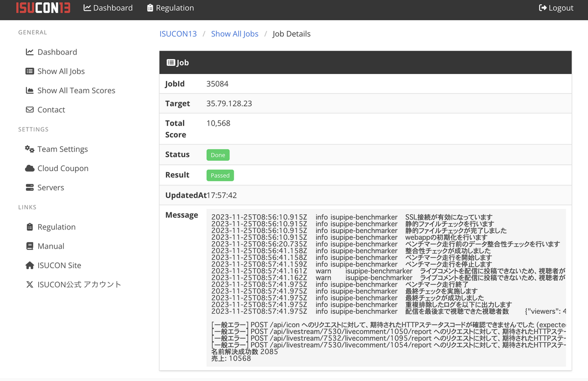
Task: Click the ISUCON13 logo
Action: point(43,8)
